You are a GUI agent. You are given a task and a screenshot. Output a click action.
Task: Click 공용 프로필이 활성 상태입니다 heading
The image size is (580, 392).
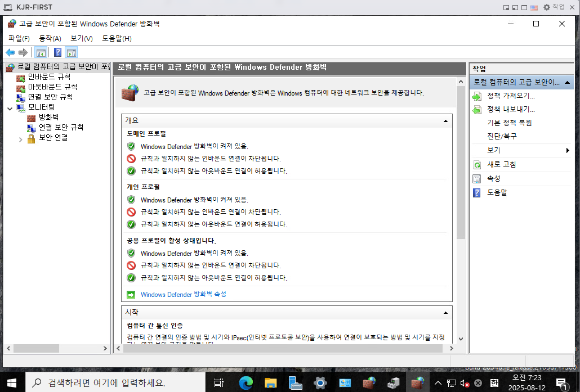171,241
